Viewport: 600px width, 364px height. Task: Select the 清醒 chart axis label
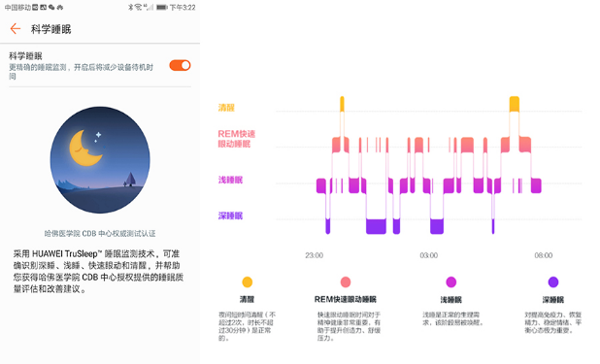pos(226,108)
